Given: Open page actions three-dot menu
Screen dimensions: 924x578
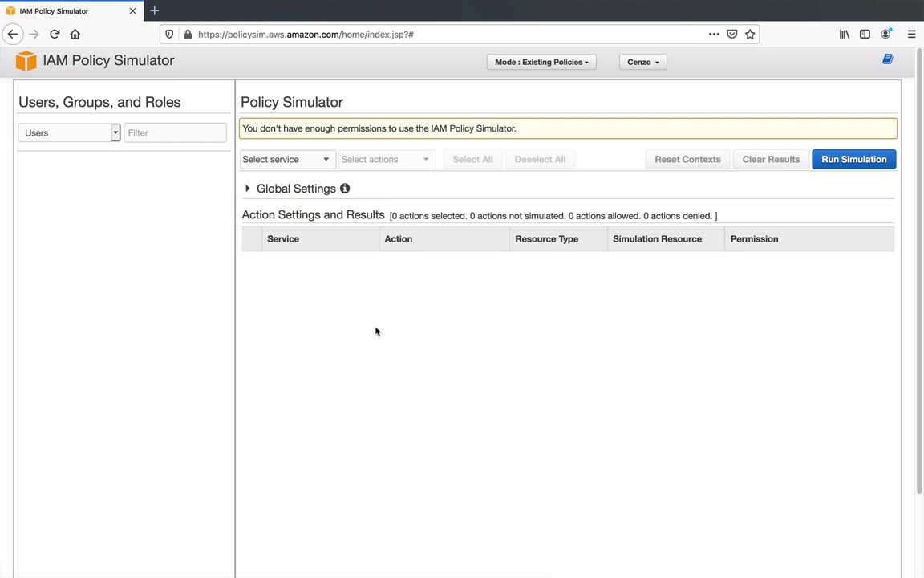Looking at the screenshot, I should [x=714, y=35].
